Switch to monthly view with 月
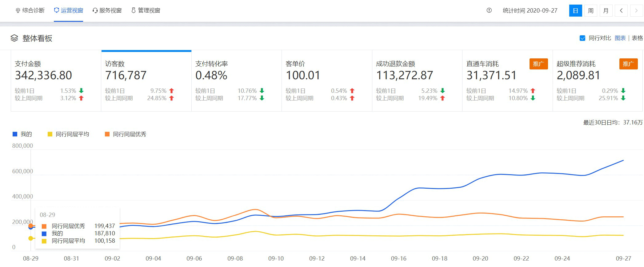The height and width of the screenshot is (267, 644). tap(606, 11)
